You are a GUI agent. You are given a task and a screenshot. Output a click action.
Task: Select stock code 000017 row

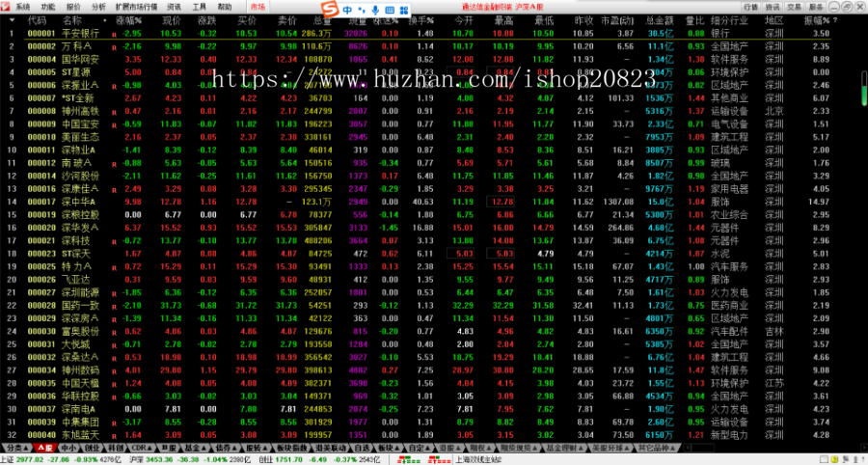tap(41, 202)
